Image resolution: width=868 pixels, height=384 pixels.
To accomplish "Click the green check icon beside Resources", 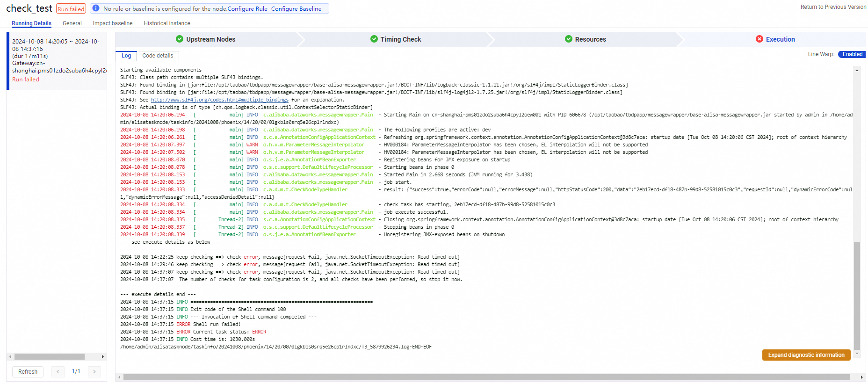I will click(569, 39).
